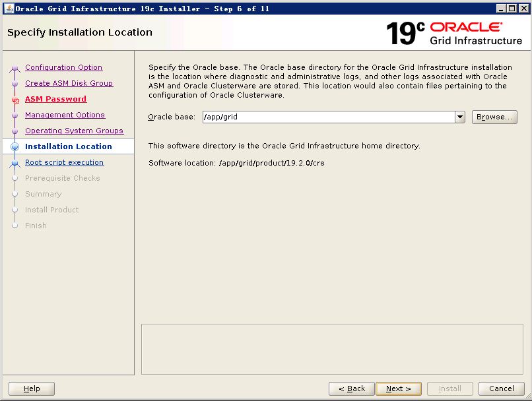Click the Summary step label
Image resolution: width=532 pixels, height=401 pixels.
click(43, 194)
